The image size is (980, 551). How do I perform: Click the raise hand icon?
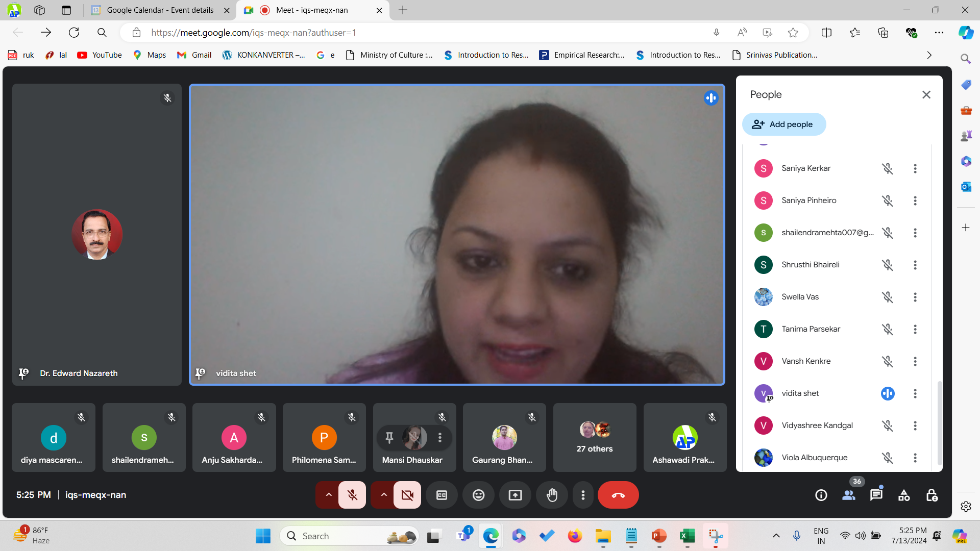click(552, 495)
